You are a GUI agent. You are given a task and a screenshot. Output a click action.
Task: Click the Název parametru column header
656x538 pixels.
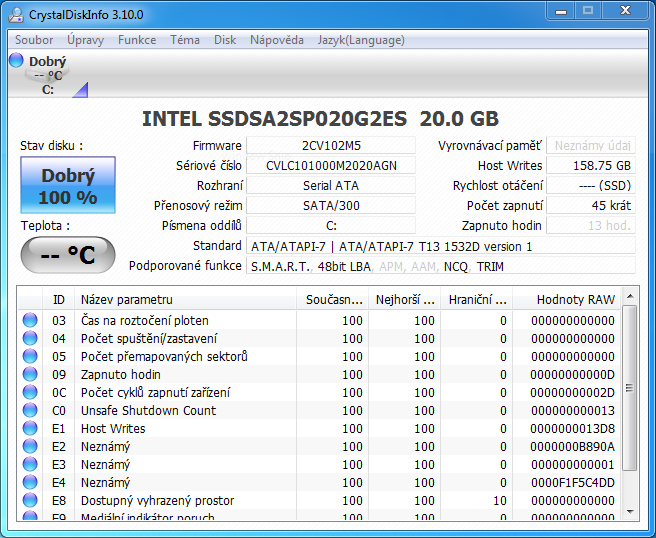[x=185, y=299]
